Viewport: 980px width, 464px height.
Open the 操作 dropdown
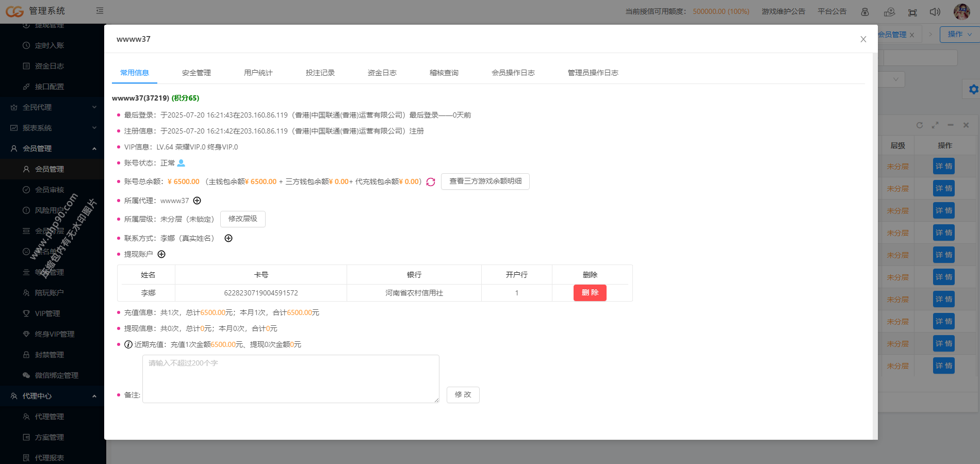click(959, 34)
